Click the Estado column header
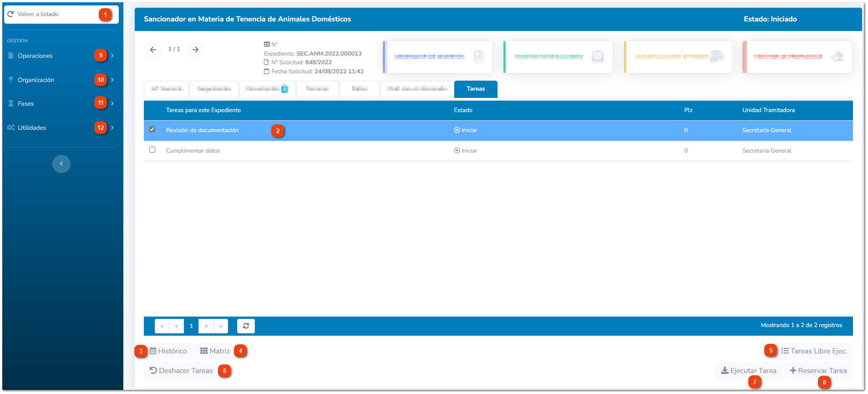868x394 pixels. click(x=463, y=110)
